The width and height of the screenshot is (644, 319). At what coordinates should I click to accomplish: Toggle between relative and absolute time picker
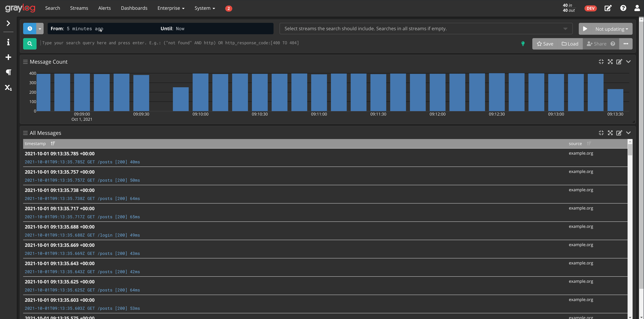tap(30, 29)
